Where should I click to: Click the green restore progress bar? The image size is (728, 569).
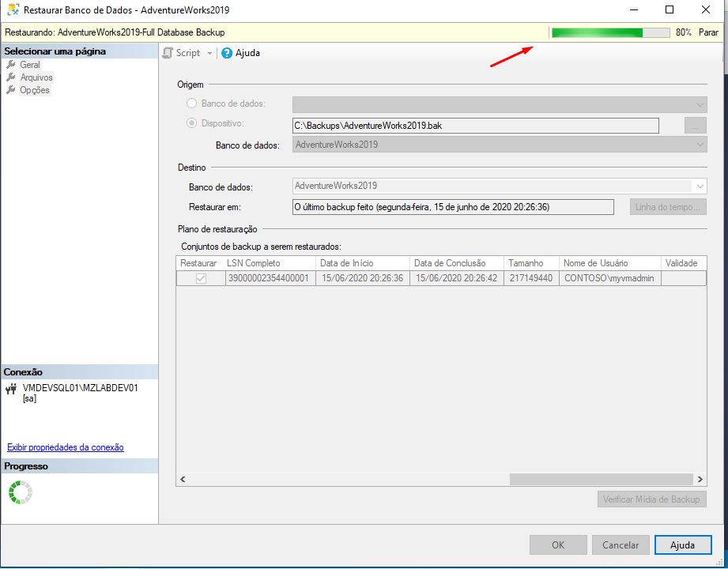(610, 32)
